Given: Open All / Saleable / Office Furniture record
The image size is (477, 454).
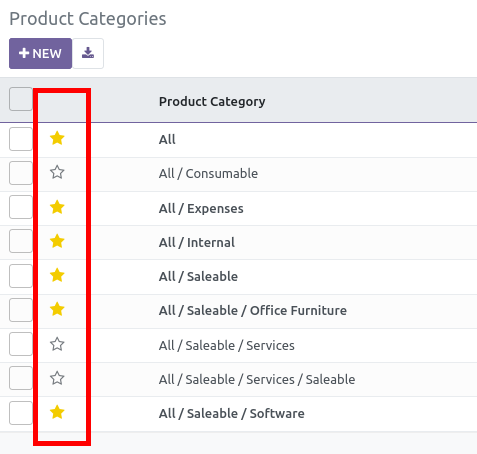Looking at the screenshot, I should pyautogui.click(x=253, y=311).
